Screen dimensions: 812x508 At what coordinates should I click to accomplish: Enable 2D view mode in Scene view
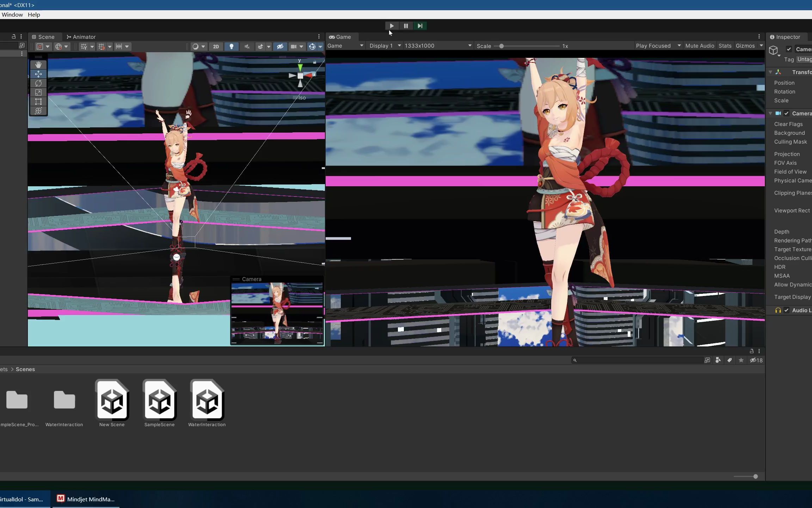[x=216, y=46]
